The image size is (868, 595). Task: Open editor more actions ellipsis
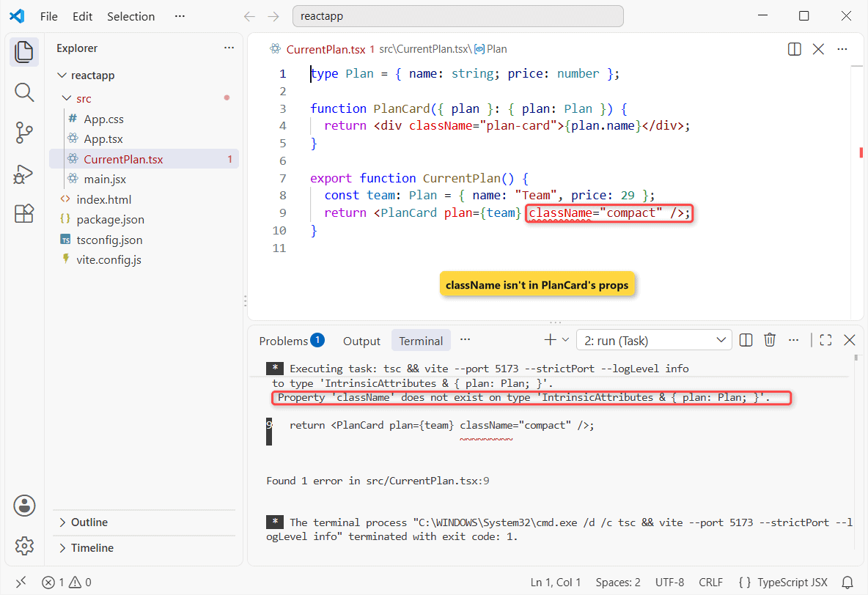(842, 49)
